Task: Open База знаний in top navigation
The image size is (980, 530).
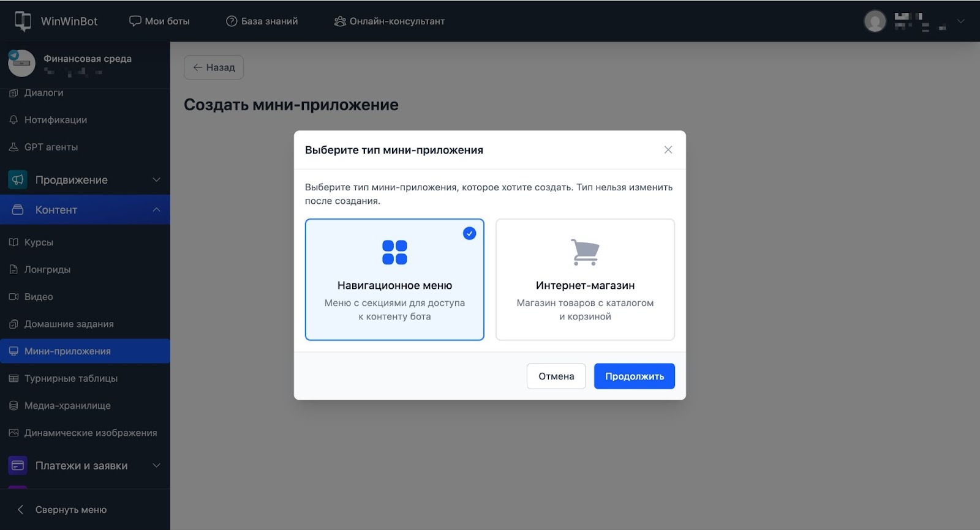Action: pyautogui.click(x=262, y=21)
